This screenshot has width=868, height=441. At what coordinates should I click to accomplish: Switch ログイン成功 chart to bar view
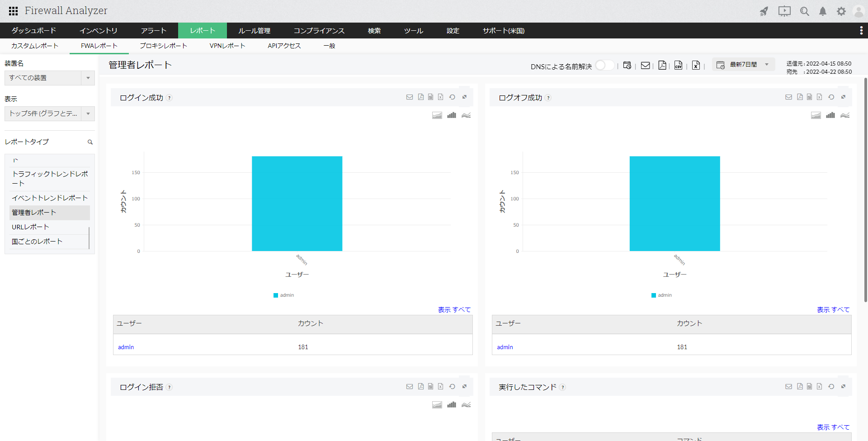coord(452,115)
